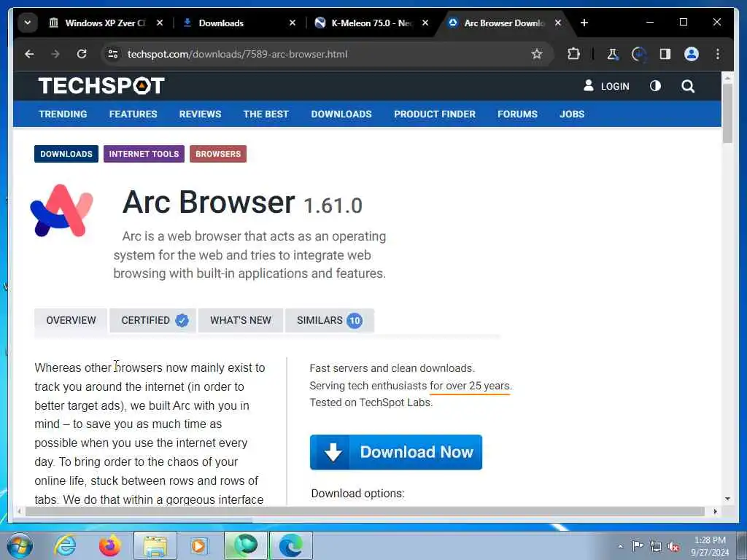
Task: Open the network tray icon
Action: point(656,546)
